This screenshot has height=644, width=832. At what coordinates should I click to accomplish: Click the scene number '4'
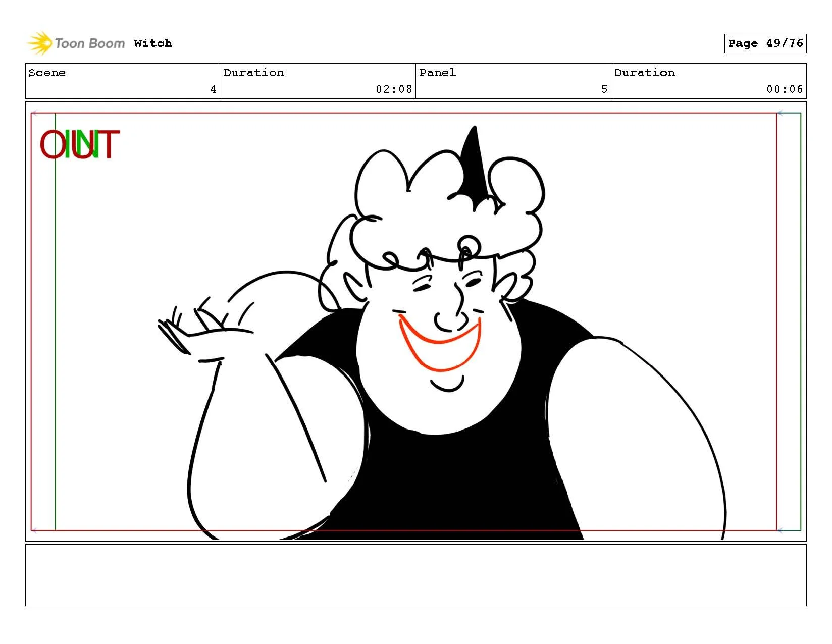214,89
